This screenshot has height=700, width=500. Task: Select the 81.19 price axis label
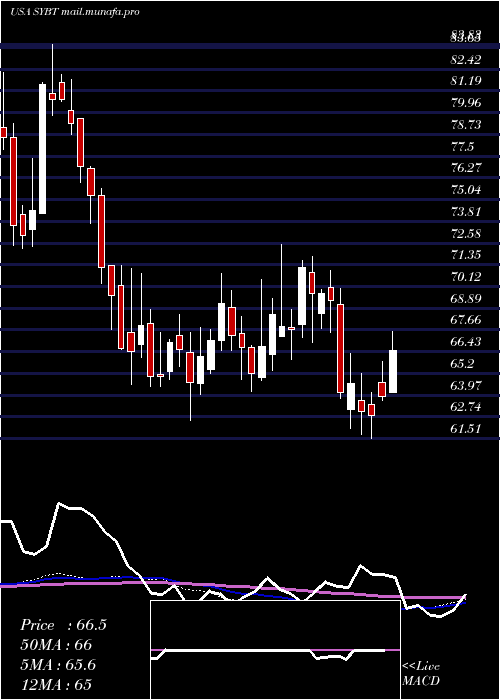466,81
